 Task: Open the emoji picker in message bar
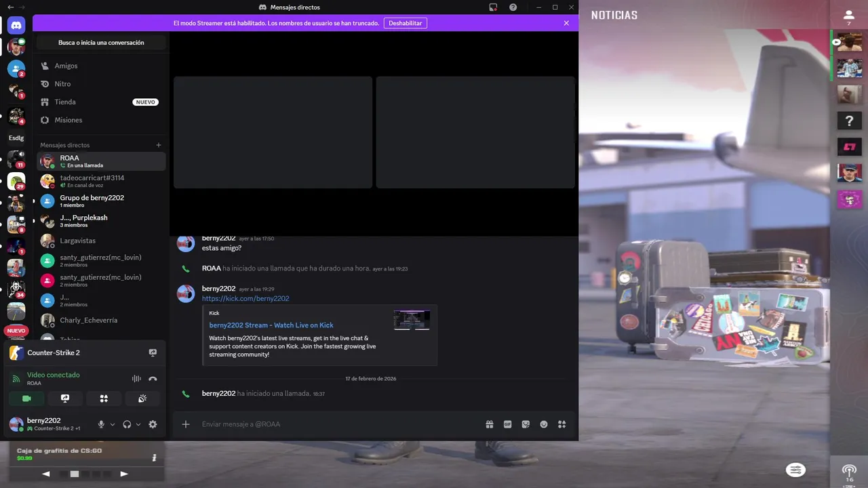544,424
